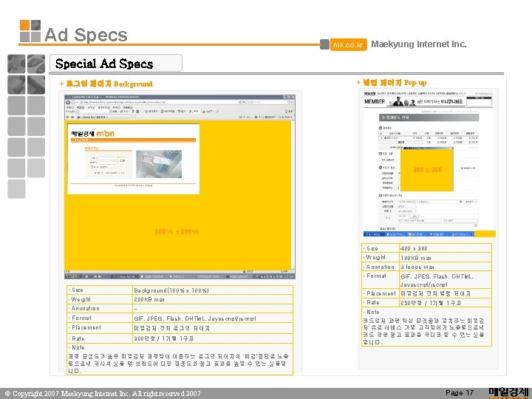This screenshot has height=399, width=532.
Task: Click the "300만원 / 1개월 1구좌" rate value
Action: pyautogui.click(x=164, y=338)
